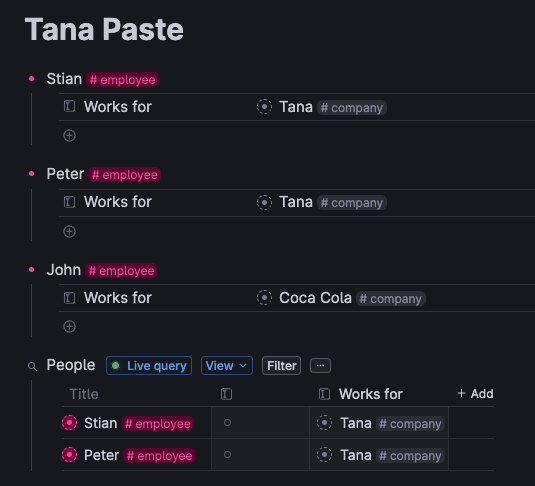Image resolution: width=535 pixels, height=486 pixels.
Task: Click the search icon beside People
Action: click(32, 367)
